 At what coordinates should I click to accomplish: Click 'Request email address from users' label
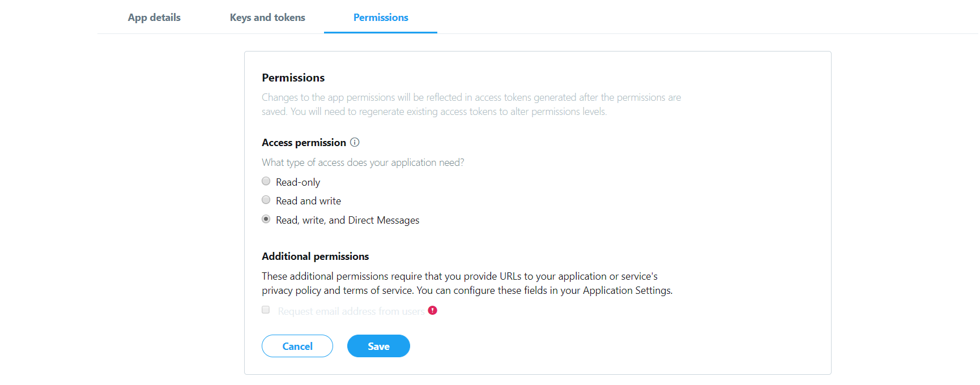pos(351,311)
